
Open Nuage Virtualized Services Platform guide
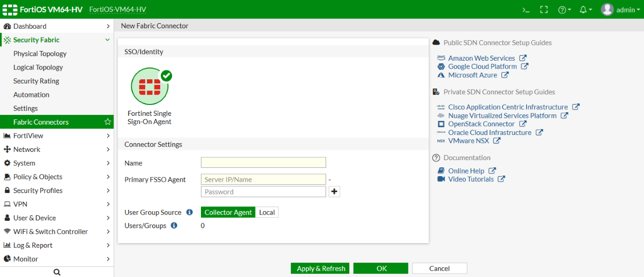502,115
